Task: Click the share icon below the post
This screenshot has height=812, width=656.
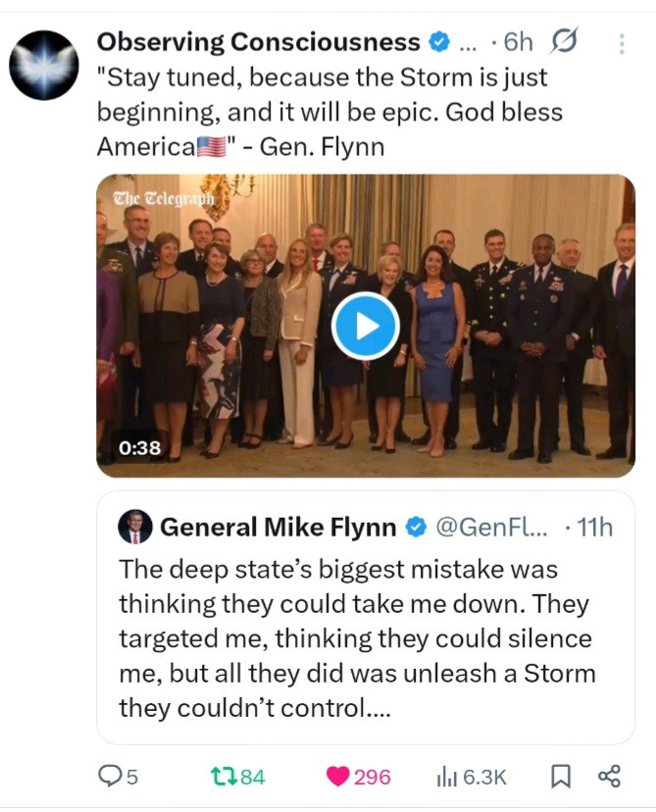Action: pos(609,777)
